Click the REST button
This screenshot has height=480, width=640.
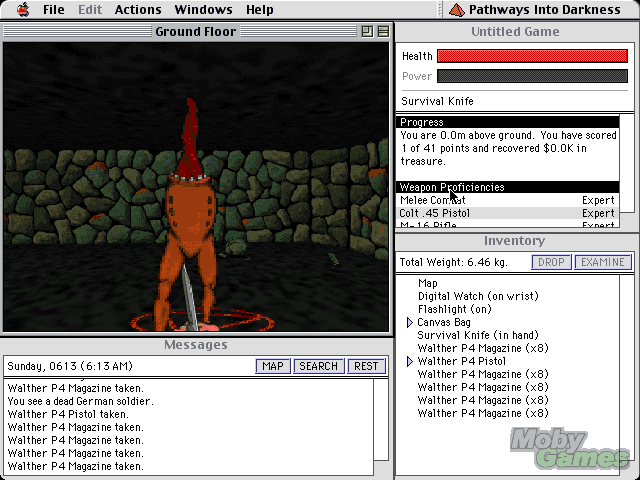[x=366, y=366]
